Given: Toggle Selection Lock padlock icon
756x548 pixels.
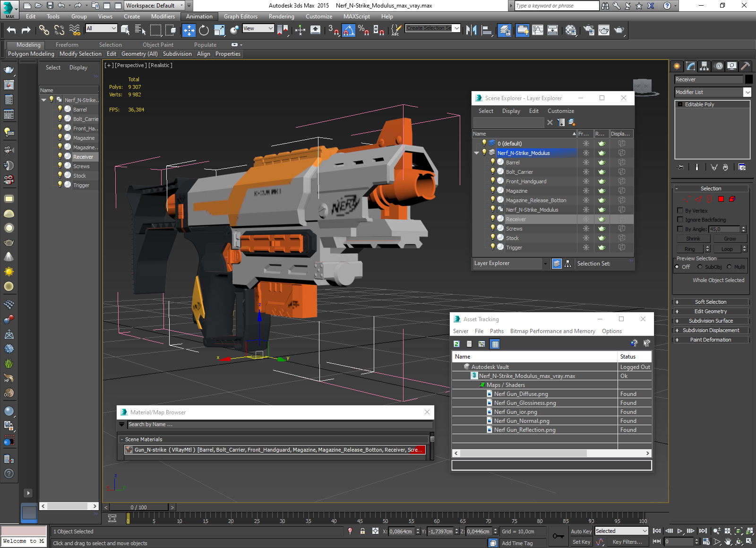Looking at the screenshot, I should coord(362,531).
